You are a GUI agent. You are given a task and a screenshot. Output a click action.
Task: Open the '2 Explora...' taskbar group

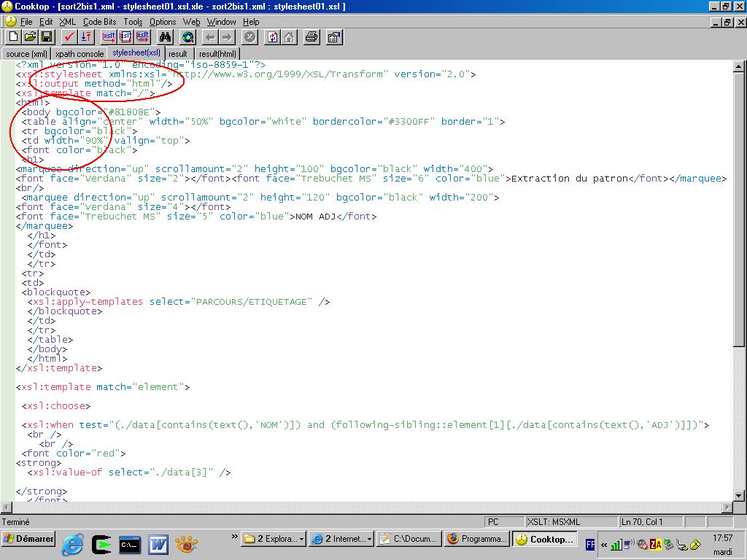pos(274,539)
